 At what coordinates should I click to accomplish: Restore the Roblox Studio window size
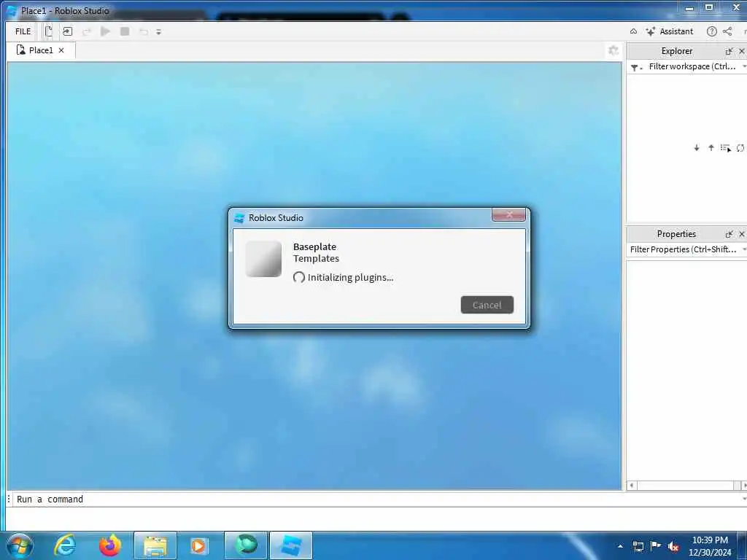(x=709, y=7)
